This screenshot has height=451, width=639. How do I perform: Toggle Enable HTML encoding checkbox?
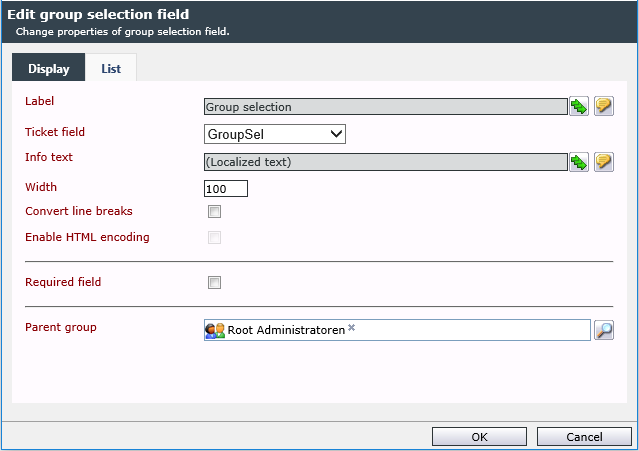tap(214, 238)
